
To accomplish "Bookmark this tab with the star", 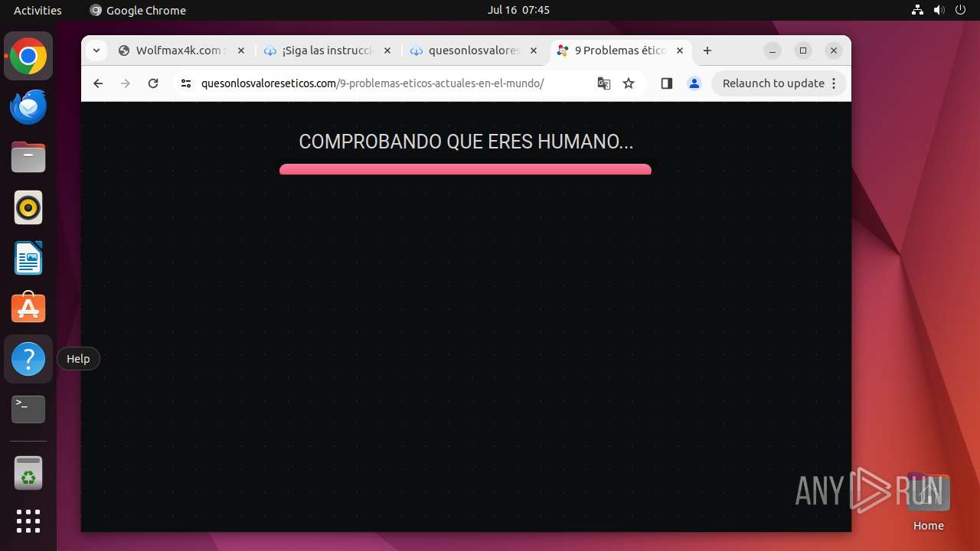I will pyautogui.click(x=629, y=83).
